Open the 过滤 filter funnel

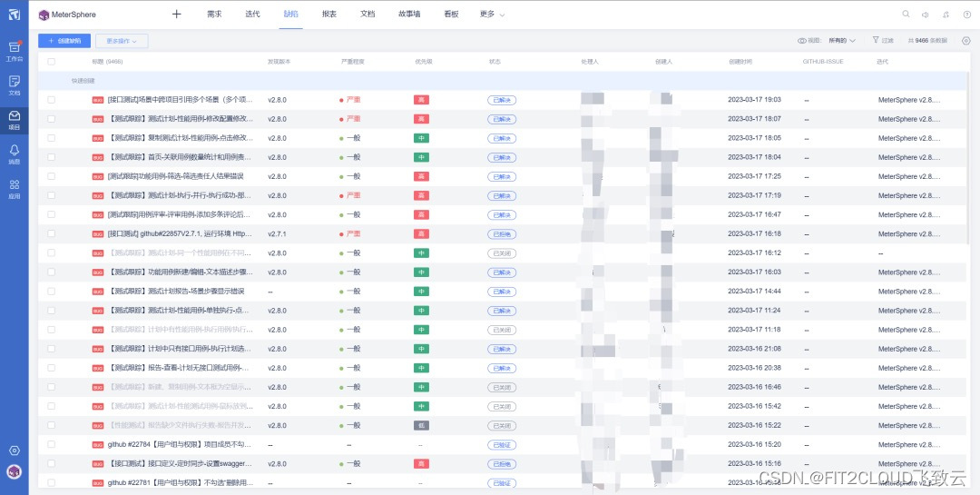click(883, 40)
